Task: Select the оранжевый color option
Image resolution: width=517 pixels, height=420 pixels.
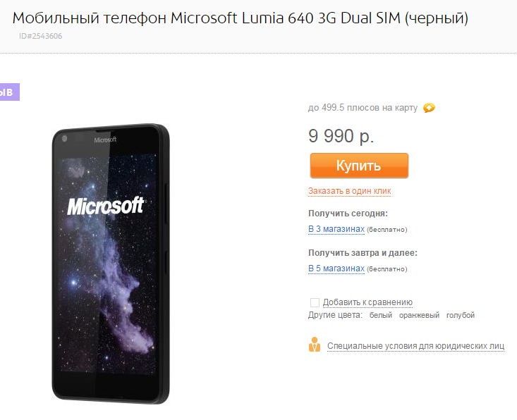Action: coord(419,315)
